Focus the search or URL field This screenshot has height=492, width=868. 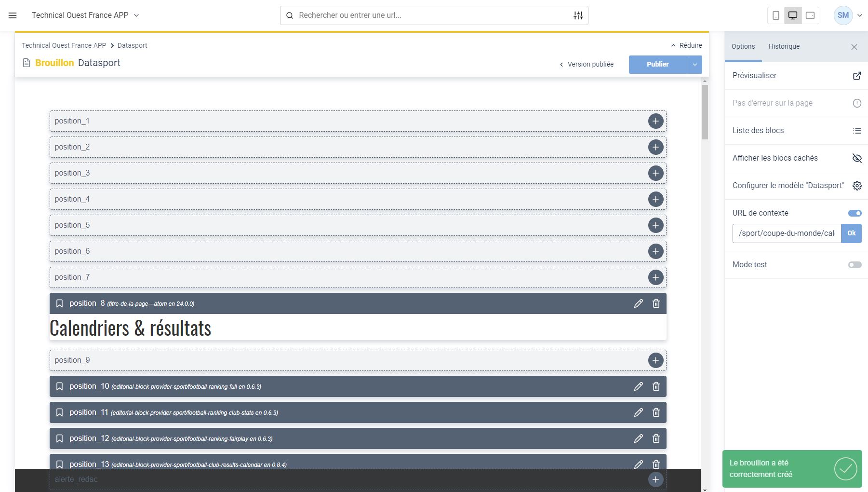(x=434, y=15)
